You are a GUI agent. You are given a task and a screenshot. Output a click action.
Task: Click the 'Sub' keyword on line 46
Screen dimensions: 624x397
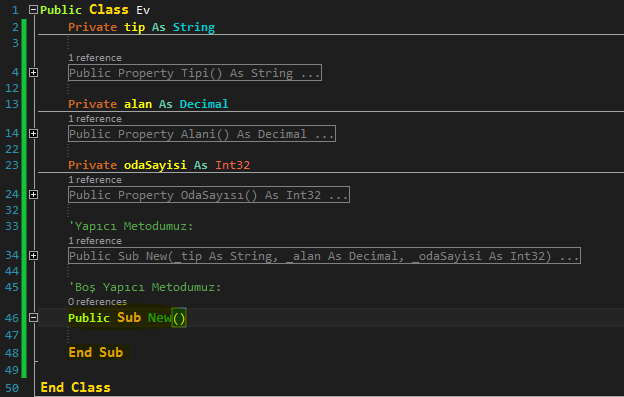pos(129,317)
